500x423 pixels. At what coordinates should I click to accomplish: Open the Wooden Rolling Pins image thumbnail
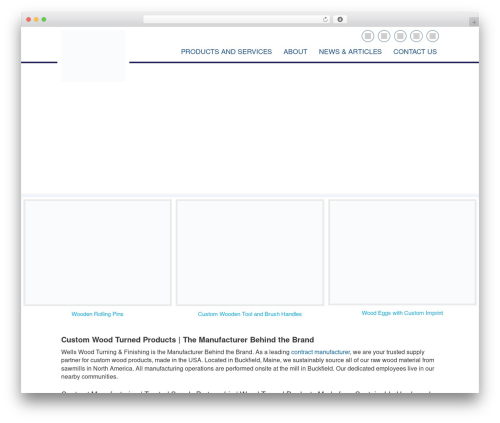click(x=98, y=252)
